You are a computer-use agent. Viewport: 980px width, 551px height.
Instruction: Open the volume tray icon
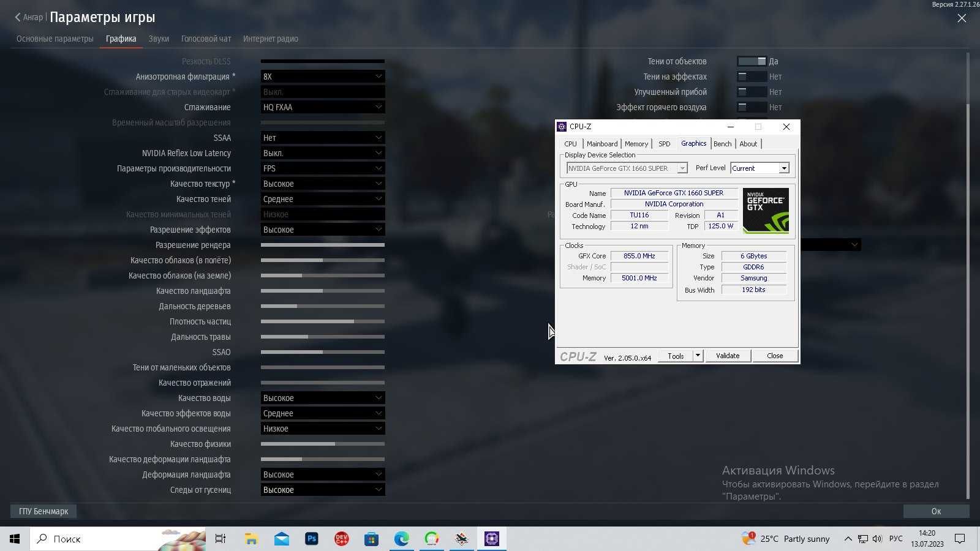[877, 539]
